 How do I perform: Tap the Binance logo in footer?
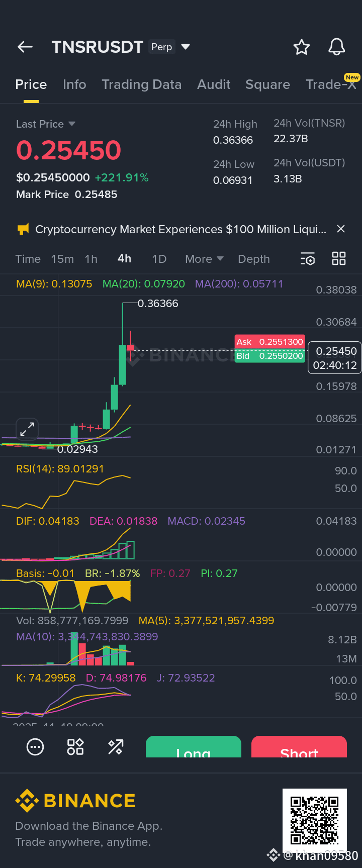pyautogui.click(x=75, y=801)
